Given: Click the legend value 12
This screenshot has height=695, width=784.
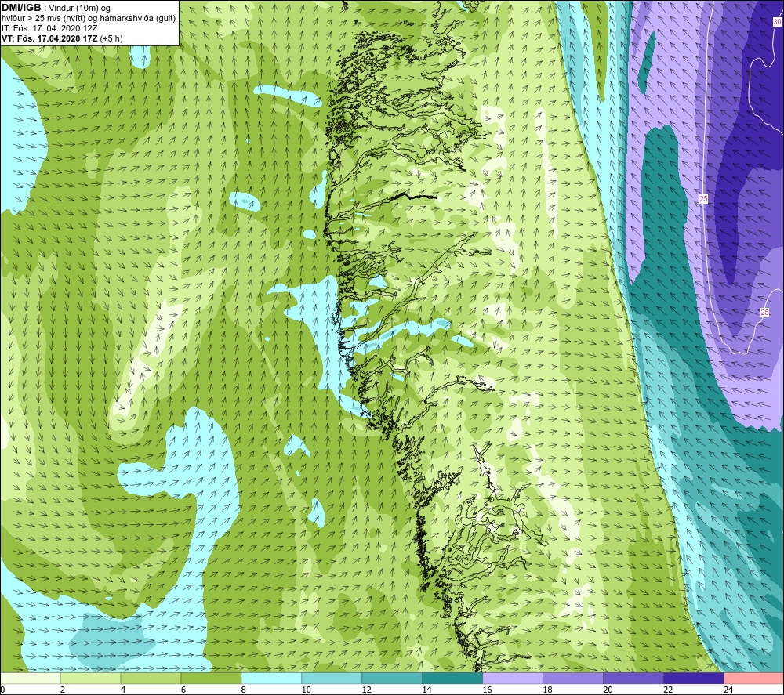Looking at the screenshot, I should pos(366,690).
